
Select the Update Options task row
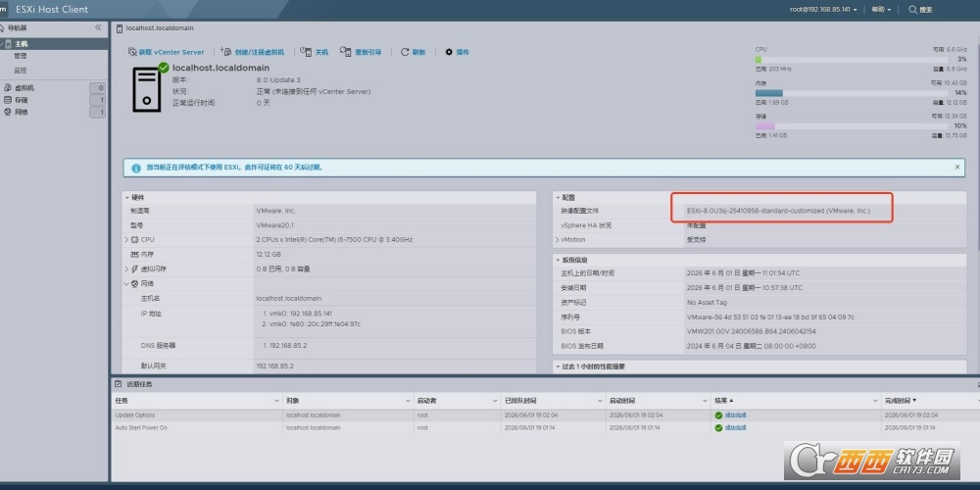(545, 415)
